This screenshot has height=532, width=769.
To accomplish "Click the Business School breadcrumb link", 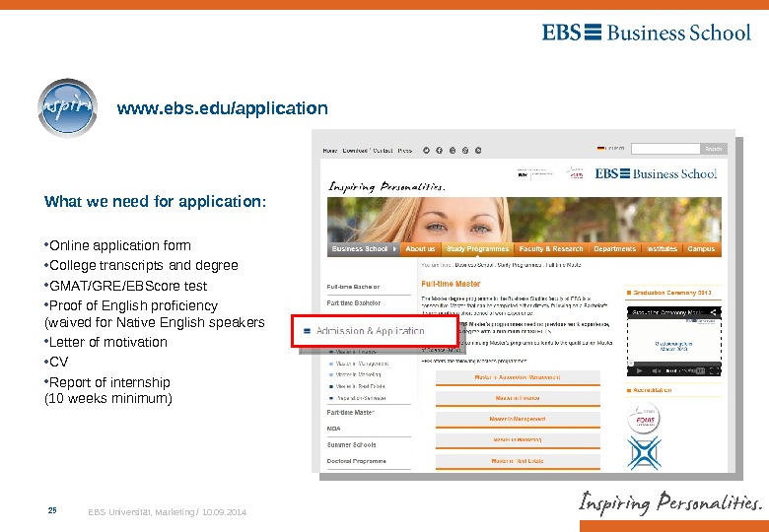I will [474, 265].
